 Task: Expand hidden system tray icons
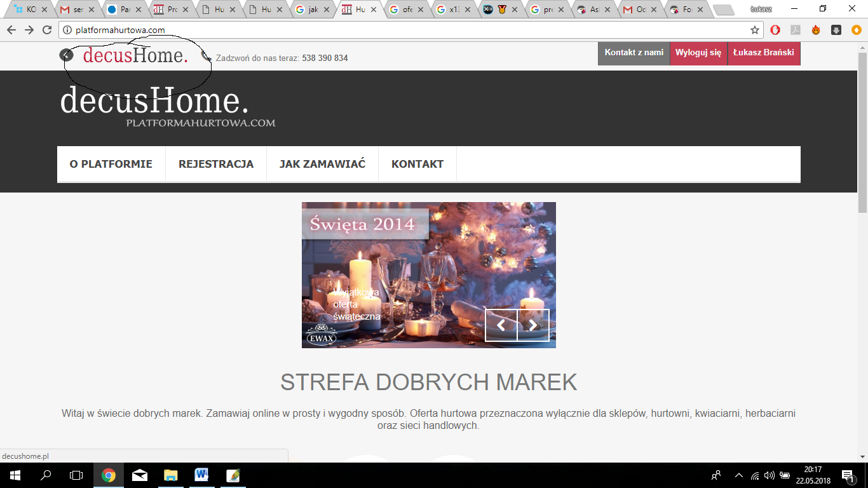point(738,475)
